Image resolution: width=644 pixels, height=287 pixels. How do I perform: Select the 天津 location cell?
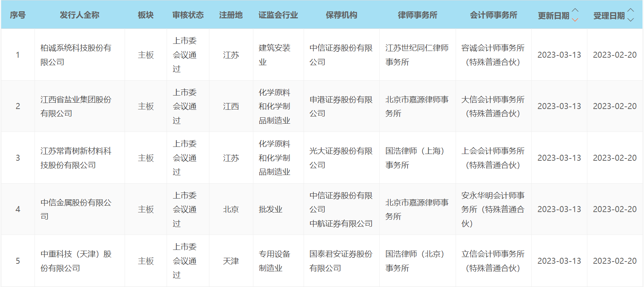pyautogui.click(x=231, y=261)
